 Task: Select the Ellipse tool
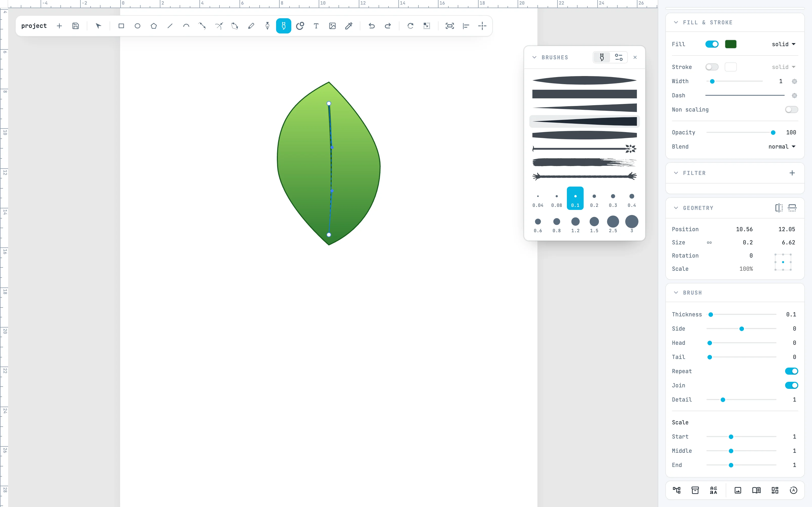(137, 26)
